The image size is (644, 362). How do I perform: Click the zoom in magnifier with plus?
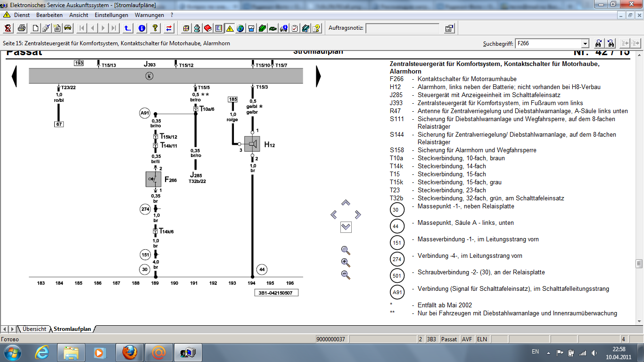pos(346,263)
